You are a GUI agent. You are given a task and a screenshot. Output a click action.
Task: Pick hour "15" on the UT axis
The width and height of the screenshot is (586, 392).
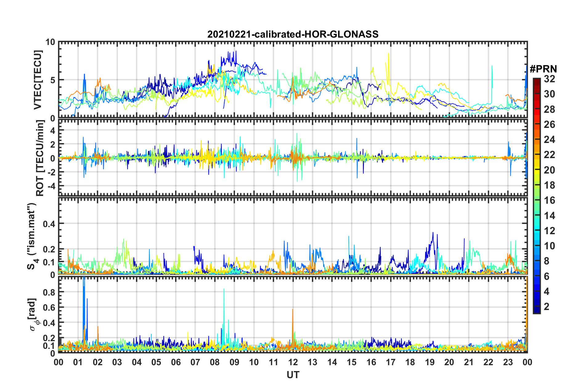click(x=352, y=362)
